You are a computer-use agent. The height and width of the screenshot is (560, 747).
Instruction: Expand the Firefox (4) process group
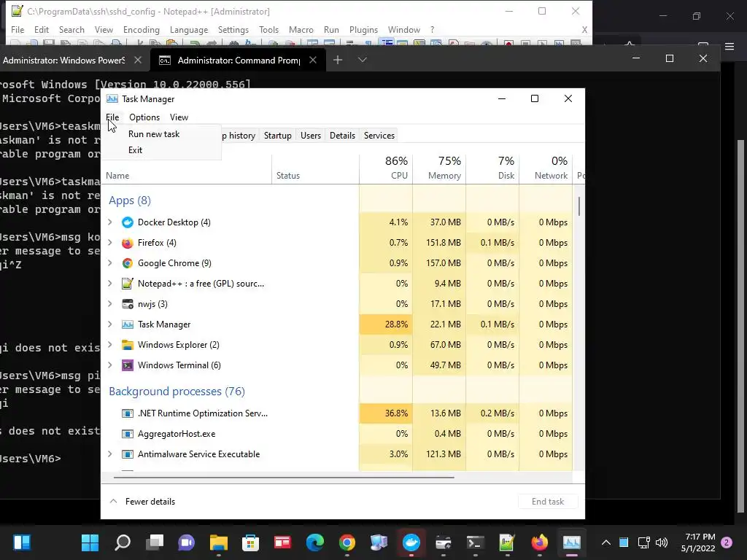(x=110, y=243)
